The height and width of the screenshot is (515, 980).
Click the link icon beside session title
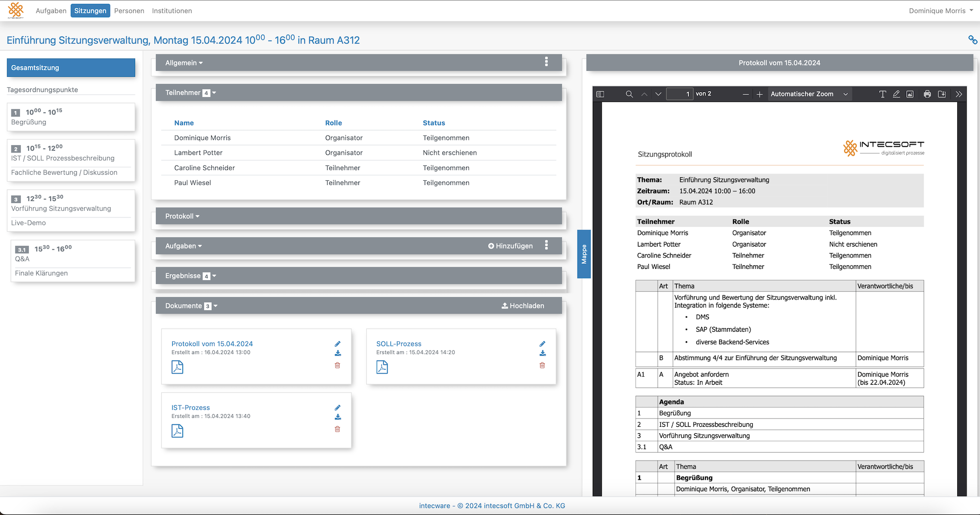973,40
